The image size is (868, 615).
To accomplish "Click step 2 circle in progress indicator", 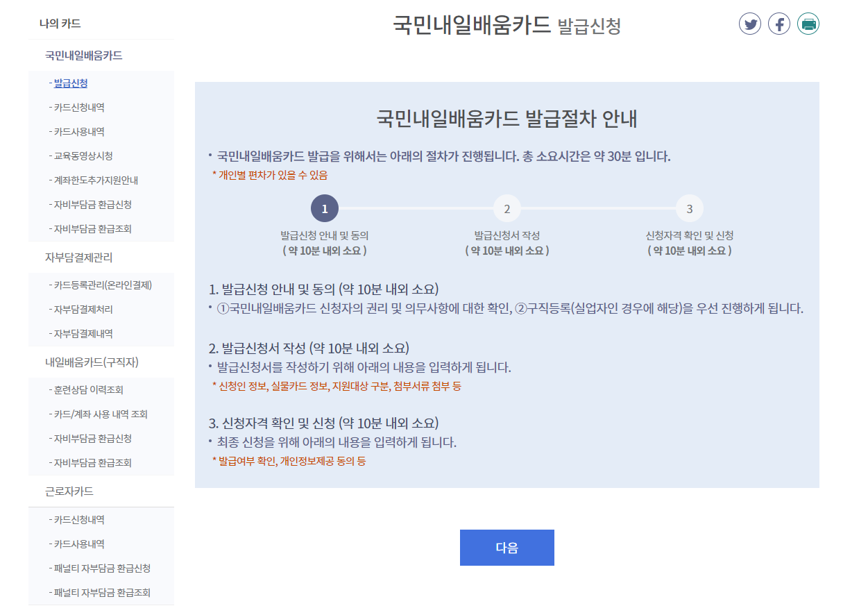I will 507,208.
